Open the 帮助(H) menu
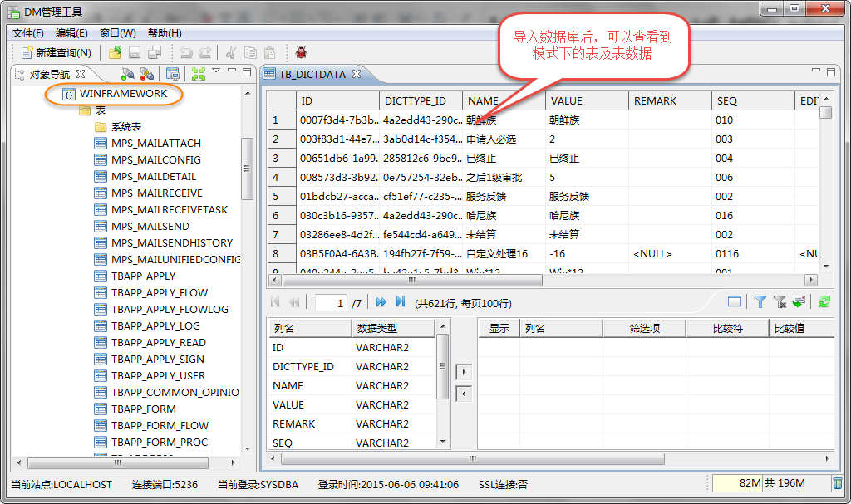Viewport: 851px width, 504px height. (x=165, y=33)
